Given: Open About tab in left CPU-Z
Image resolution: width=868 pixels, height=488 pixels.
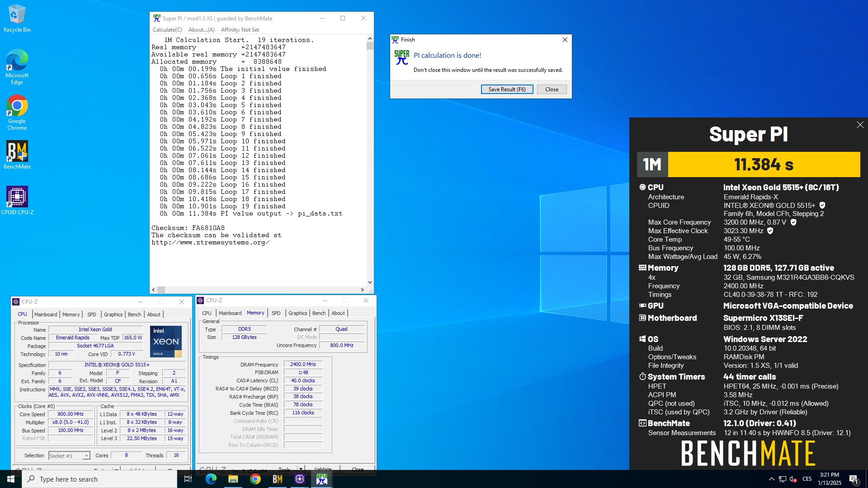Looking at the screenshot, I should coord(154,314).
